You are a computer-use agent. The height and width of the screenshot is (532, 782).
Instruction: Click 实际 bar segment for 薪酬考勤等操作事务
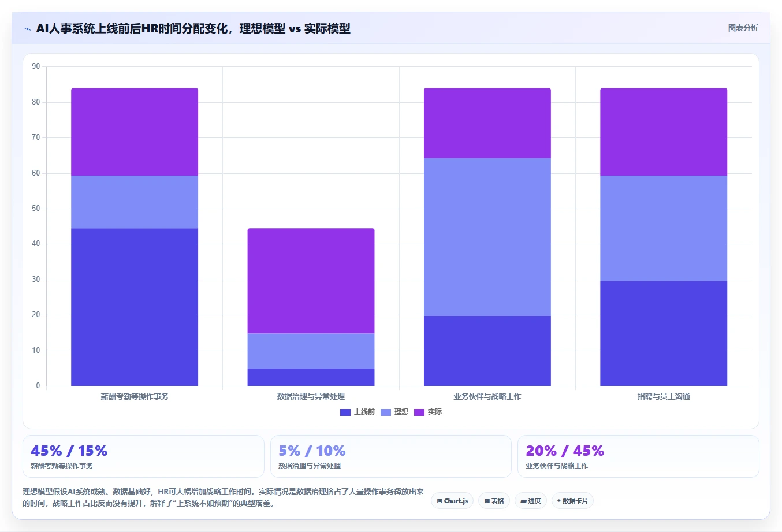135,132
